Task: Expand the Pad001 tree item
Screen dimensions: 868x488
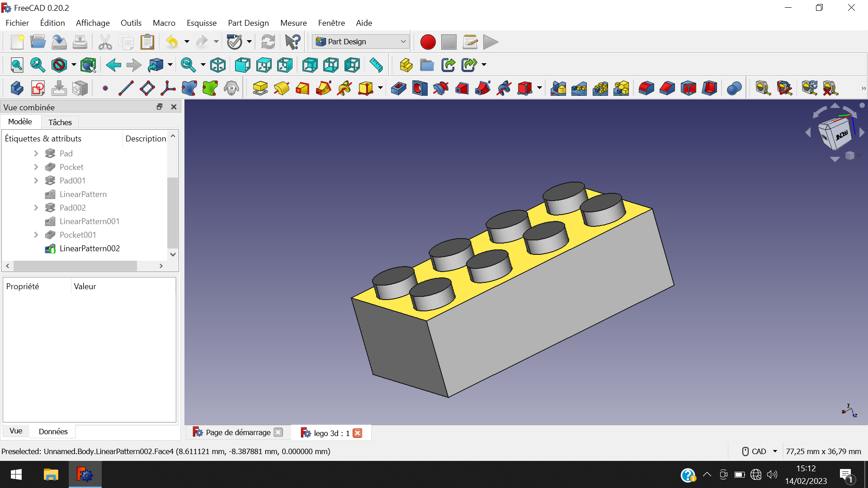Action: [36, 181]
